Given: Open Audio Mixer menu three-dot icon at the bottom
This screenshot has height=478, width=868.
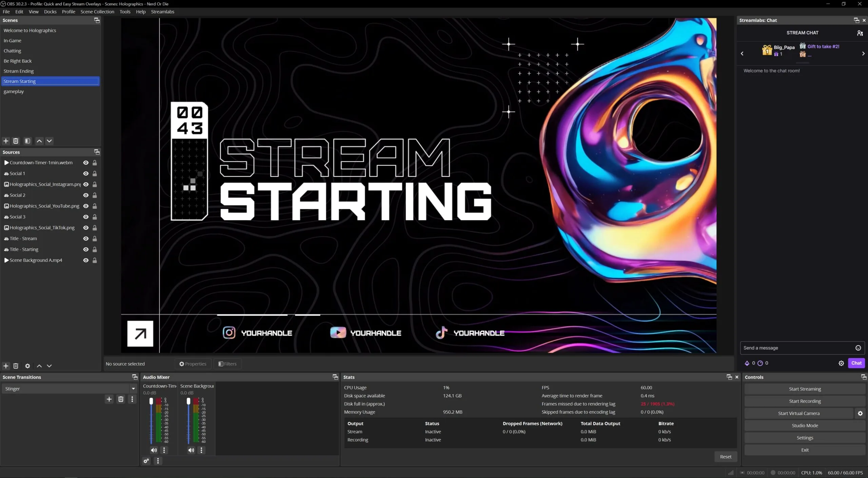Looking at the screenshot, I should 158,461.
